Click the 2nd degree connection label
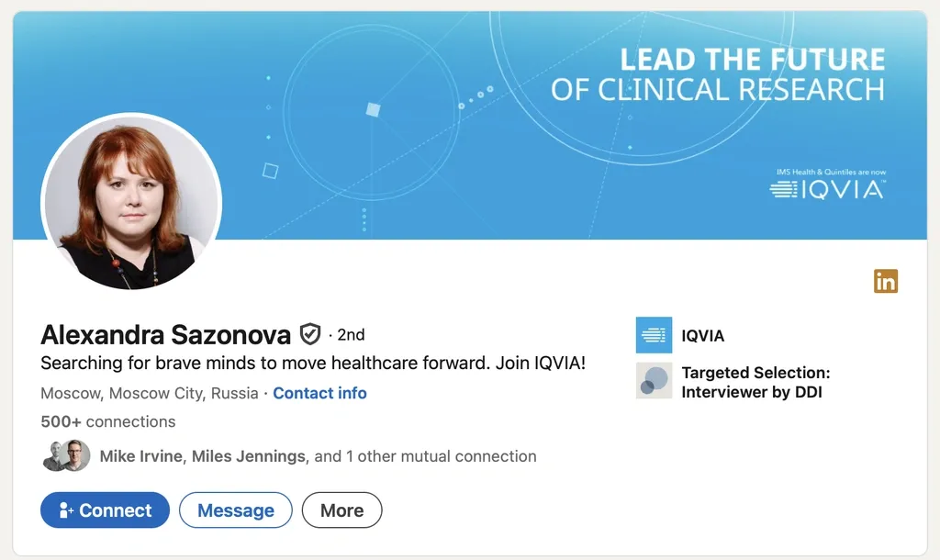The image size is (940, 560). 351,335
